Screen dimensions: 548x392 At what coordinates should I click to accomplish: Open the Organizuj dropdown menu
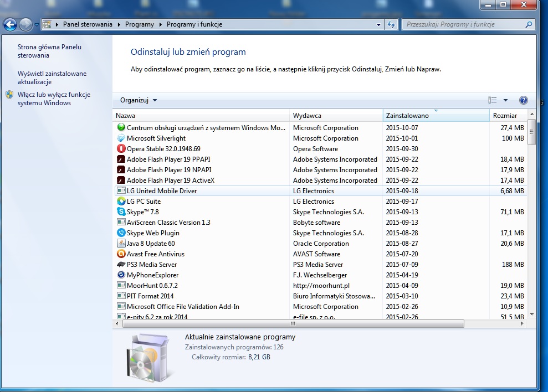coord(139,100)
